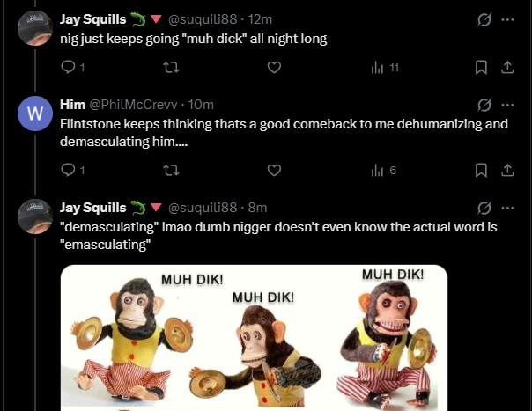Open three-dot menu on Him's post

coord(507,105)
